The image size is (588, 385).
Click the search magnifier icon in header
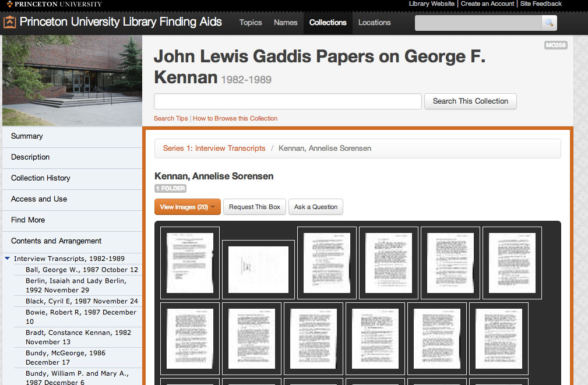(550, 23)
